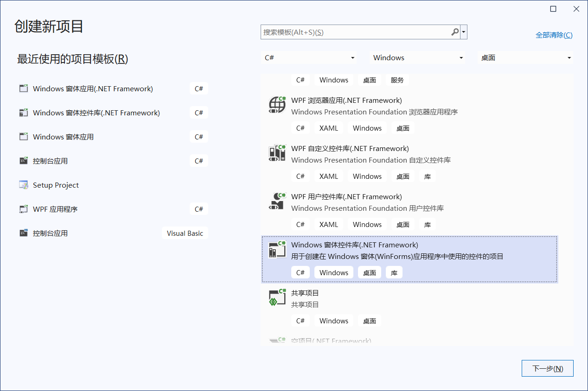This screenshot has width=588, height=391.
Task: Maximize the 创建新项目 dialog window
Action: tap(553, 9)
